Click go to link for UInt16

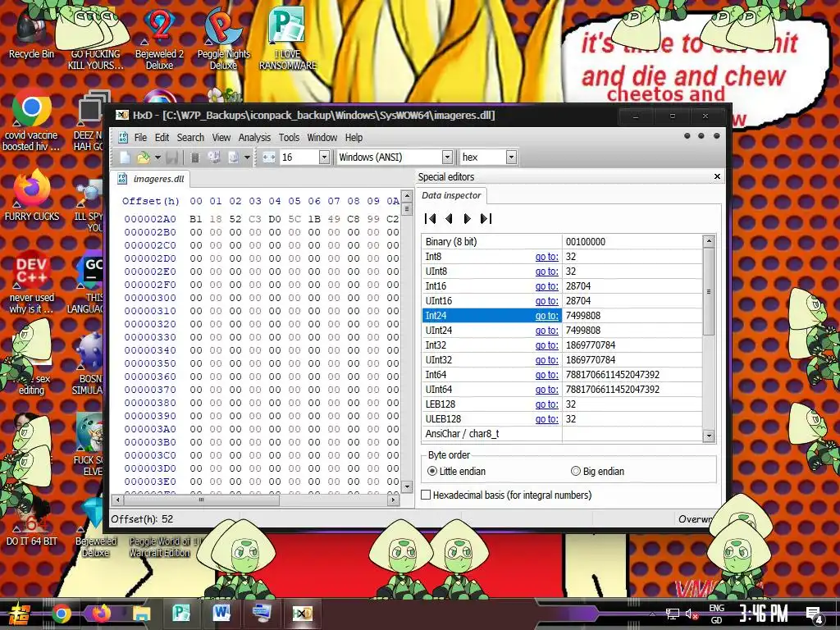point(546,301)
